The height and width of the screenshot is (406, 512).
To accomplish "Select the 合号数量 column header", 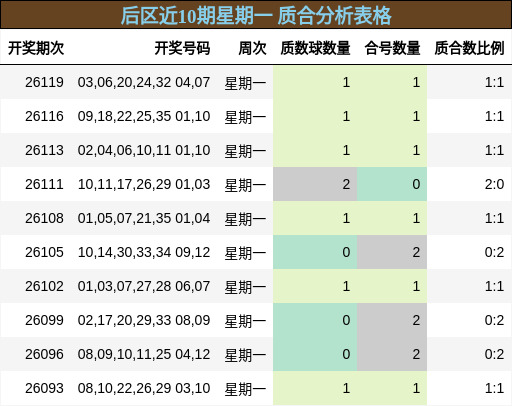I will coord(392,48).
